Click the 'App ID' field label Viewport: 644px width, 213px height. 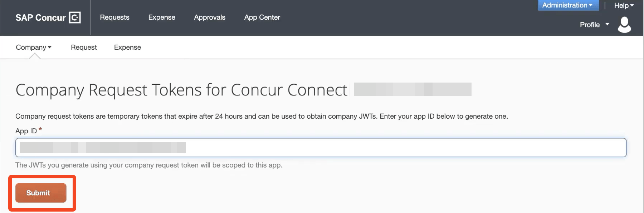(26, 131)
